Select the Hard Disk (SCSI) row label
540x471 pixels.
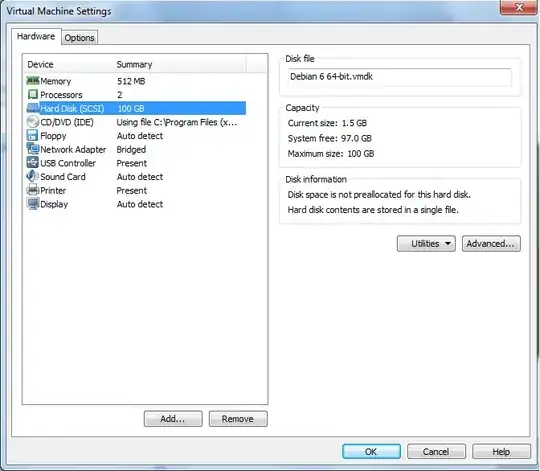click(x=72, y=108)
